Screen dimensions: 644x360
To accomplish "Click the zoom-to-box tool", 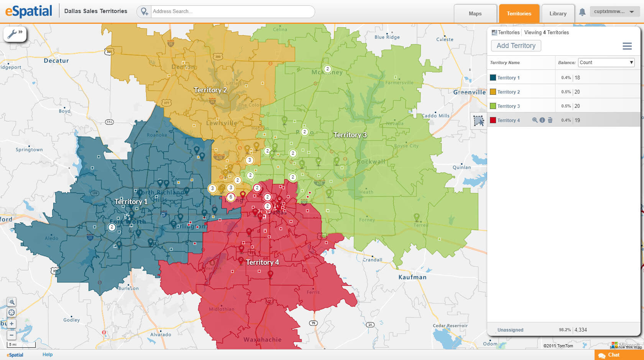I will pos(11,302).
